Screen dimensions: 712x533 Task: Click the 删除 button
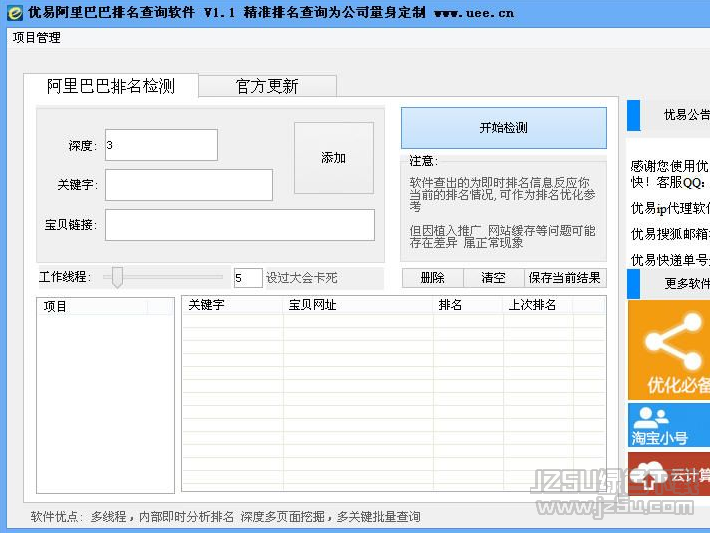(432, 277)
